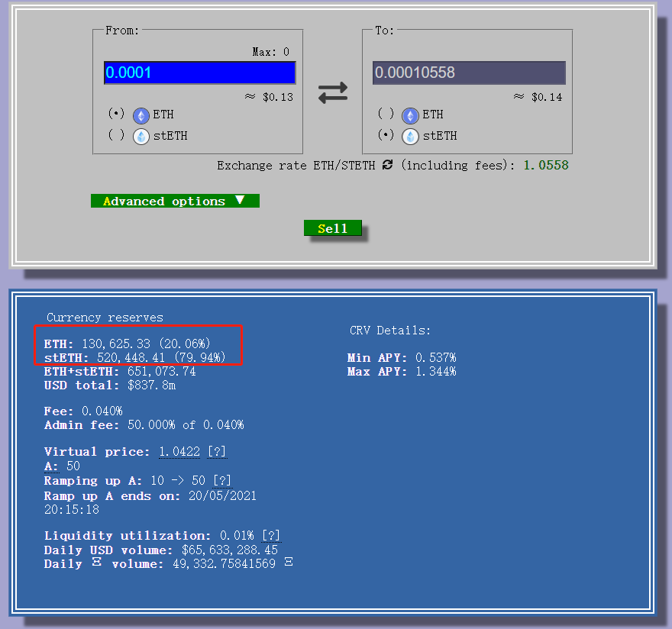The image size is (672, 629).
Task: Click the To amount output field
Action: [x=469, y=73]
